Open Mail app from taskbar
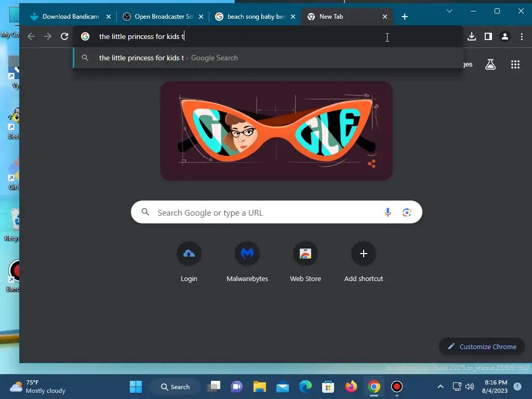 tap(282, 387)
